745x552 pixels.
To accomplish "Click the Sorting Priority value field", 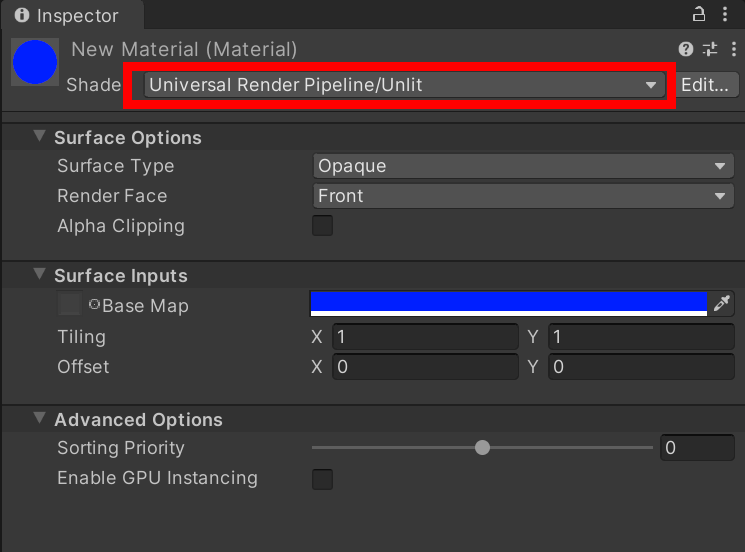I will 697,447.
